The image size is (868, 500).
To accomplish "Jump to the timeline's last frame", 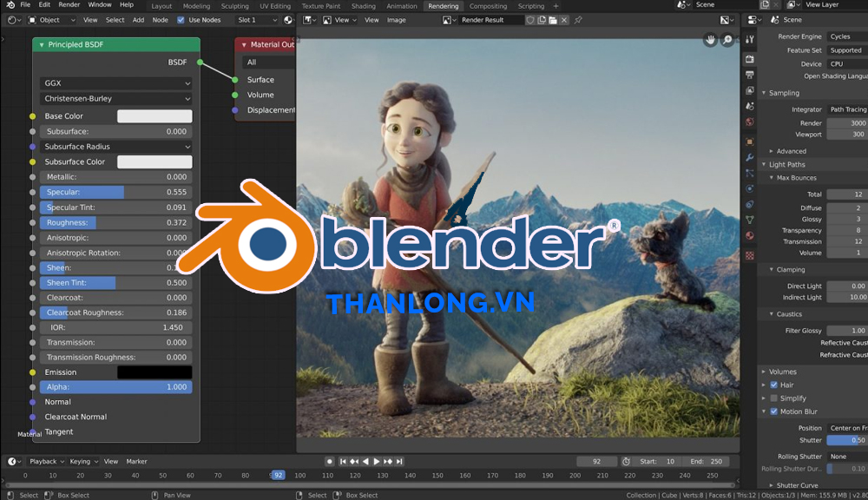I will [398, 462].
